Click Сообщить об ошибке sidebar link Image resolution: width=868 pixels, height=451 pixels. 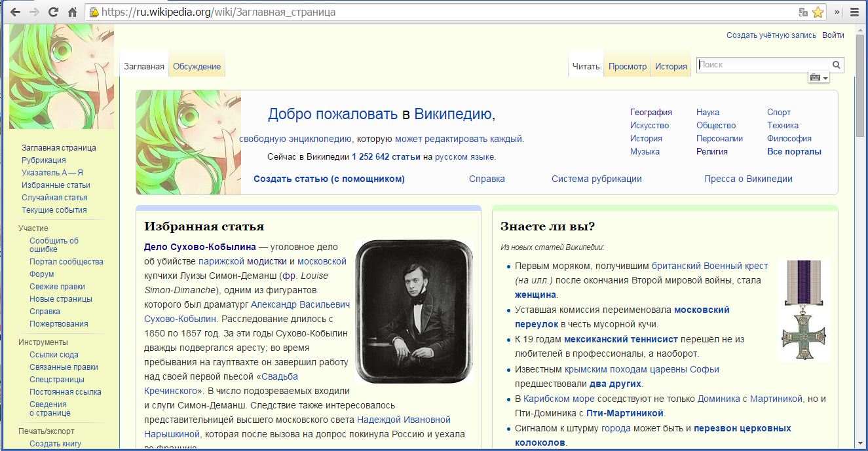point(54,245)
